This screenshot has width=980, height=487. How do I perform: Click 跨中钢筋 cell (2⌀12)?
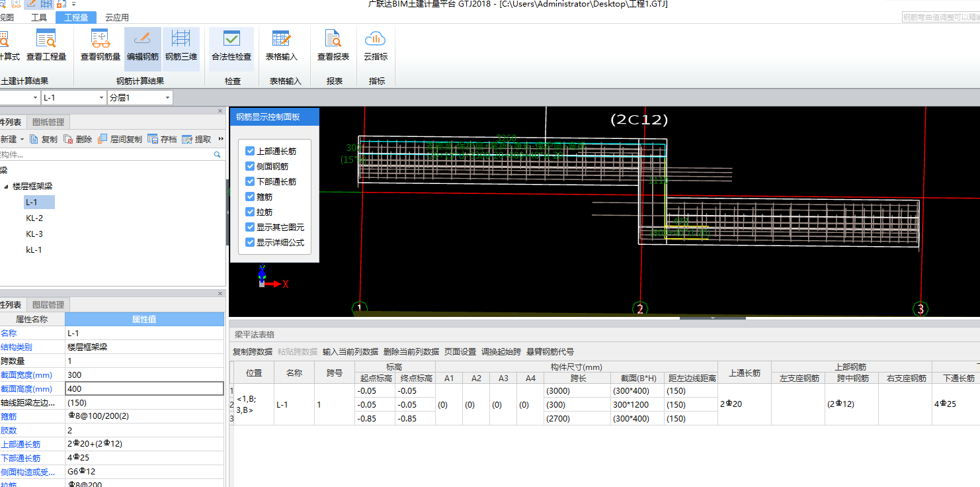pos(852,404)
